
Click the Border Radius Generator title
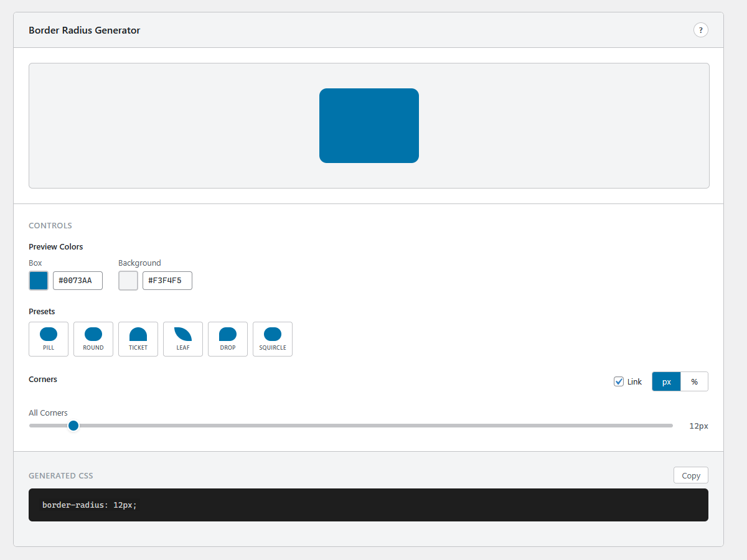tap(84, 29)
